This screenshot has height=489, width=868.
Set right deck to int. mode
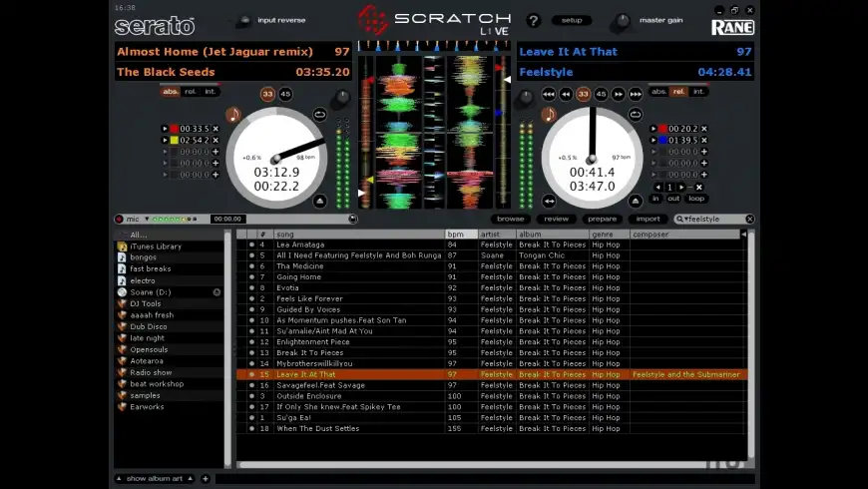[x=698, y=92]
